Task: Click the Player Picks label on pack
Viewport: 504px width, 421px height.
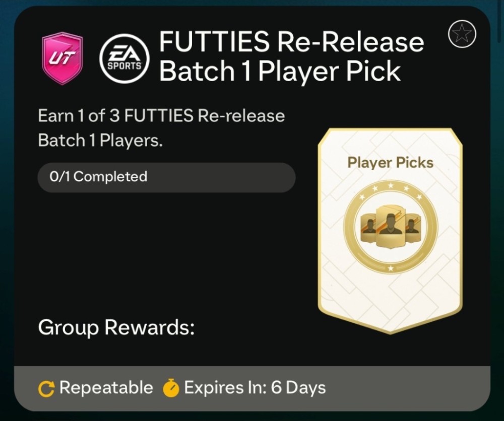Action: (x=390, y=163)
